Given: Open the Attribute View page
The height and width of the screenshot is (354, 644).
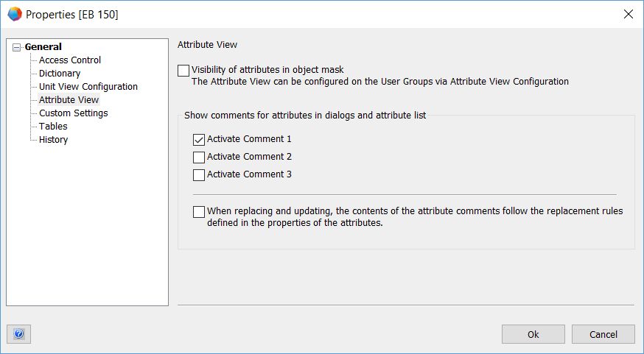Looking at the screenshot, I should (x=69, y=100).
